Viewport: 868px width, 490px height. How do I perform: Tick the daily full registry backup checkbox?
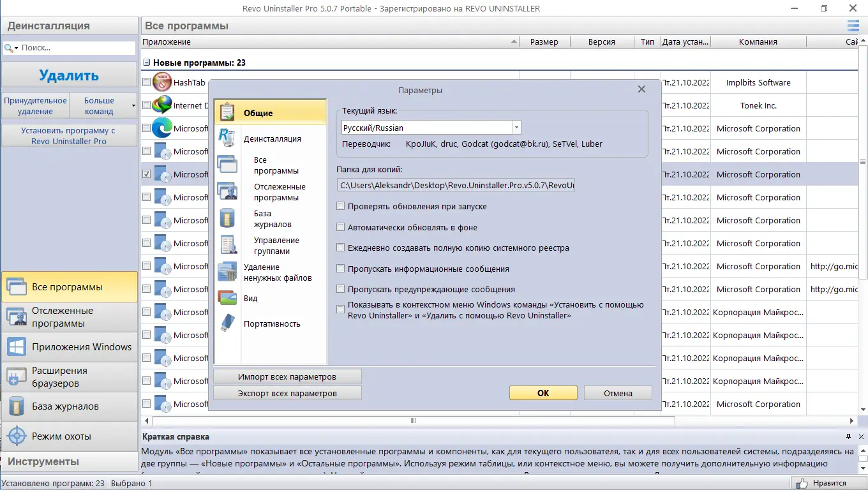341,248
